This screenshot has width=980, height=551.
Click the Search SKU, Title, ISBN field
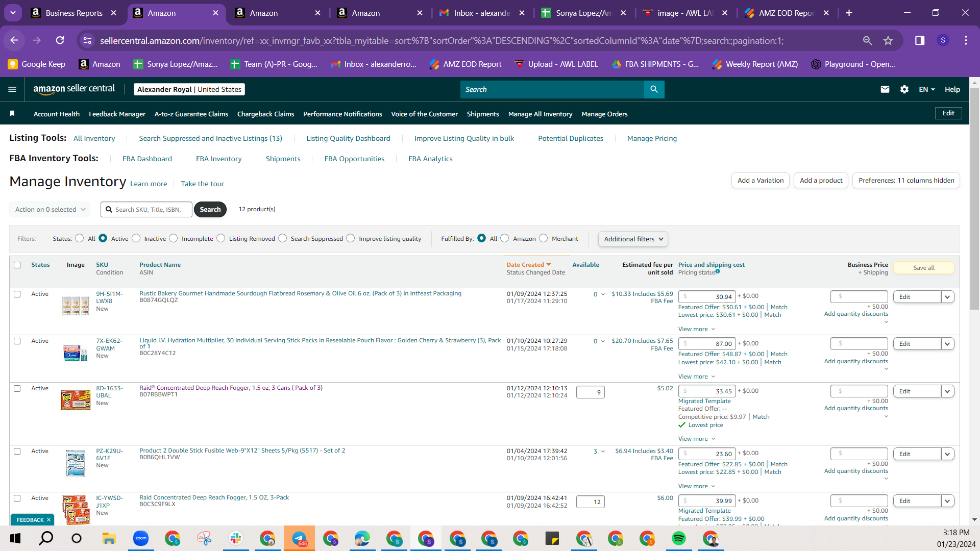tap(146, 209)
